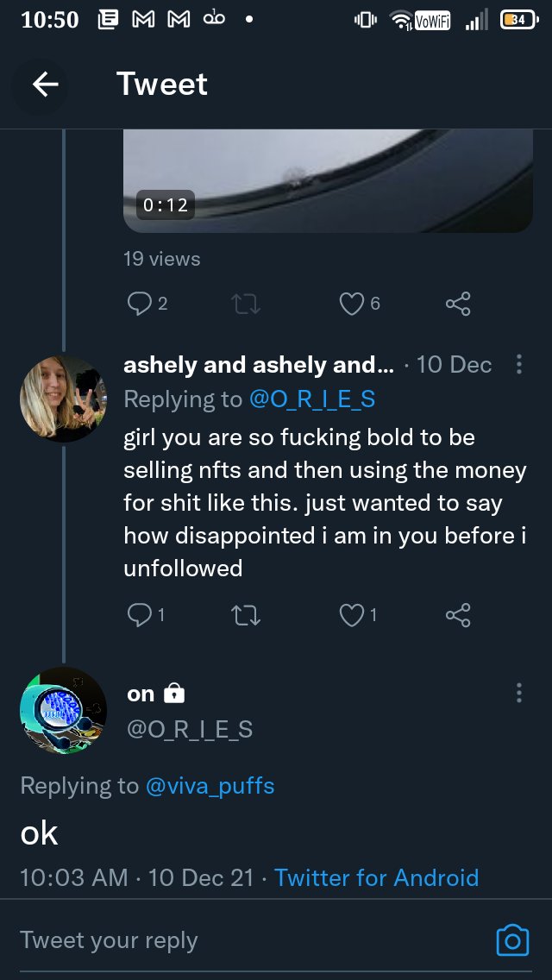The height and width of the screenshot is (980, 552).
Task: Tap the "Twitter for Android" source link
Action: click(376, 878)
